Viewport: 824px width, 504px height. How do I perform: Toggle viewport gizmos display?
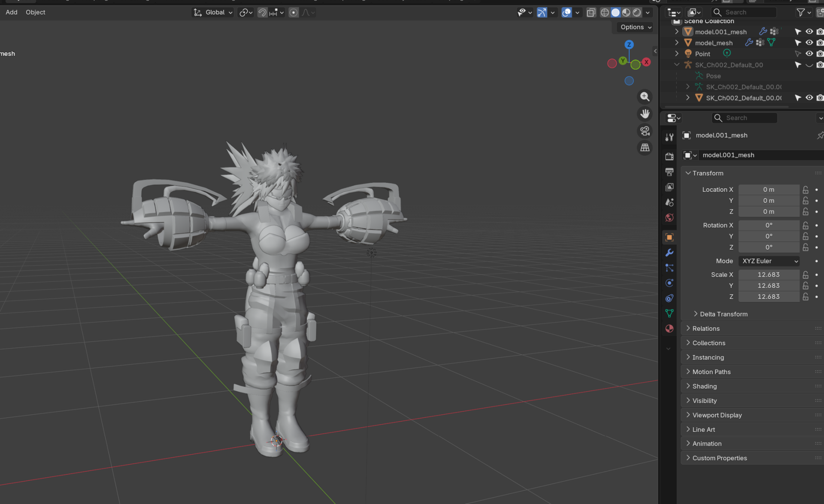click(x=542, y=12)
